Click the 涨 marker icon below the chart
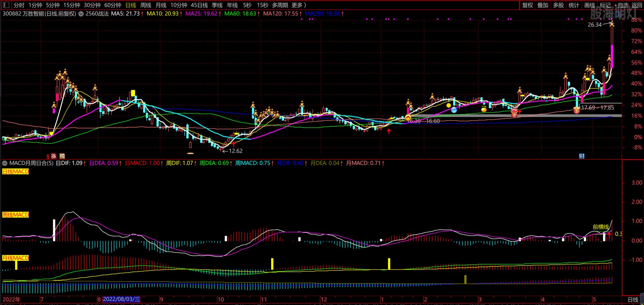Viewport: 644px width, 305px height. point(54,156)
